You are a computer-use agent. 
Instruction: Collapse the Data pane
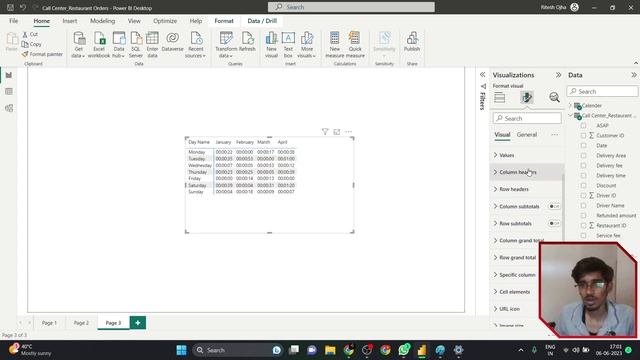pyautogui.click(x=633, y=75)
